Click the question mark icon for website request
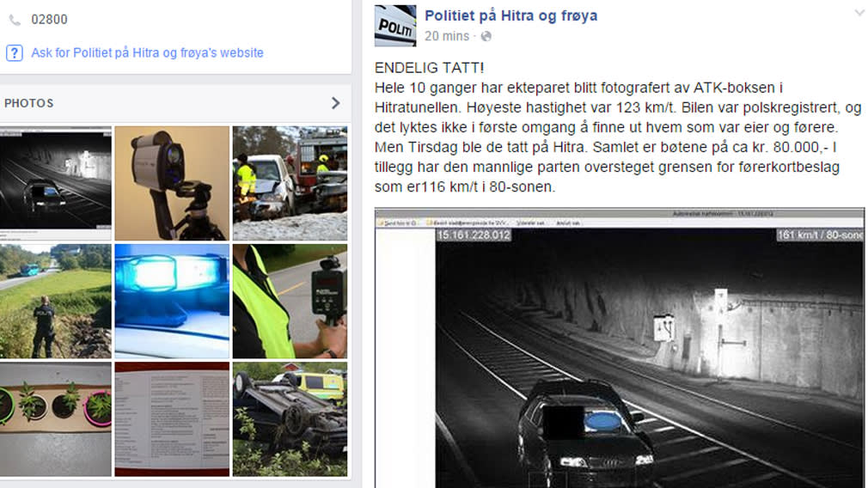This screenshot has height=488, width=868. (x=15, y=53)
